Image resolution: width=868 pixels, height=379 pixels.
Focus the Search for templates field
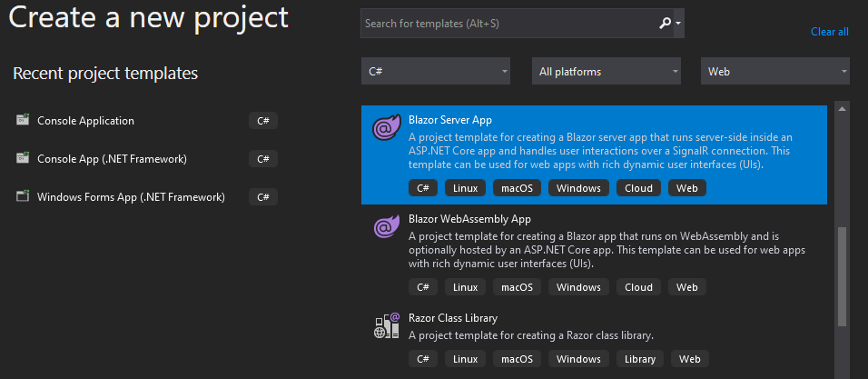coord(508,24)
